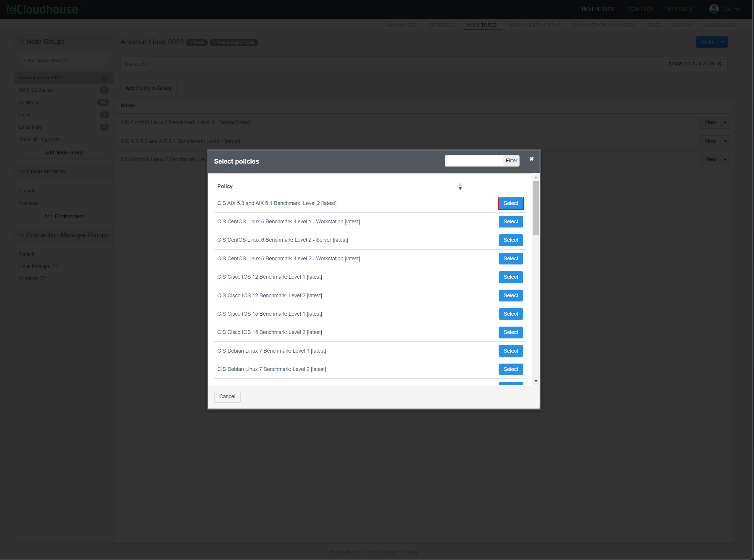Screen dimensions: 754x560
Task: Open the Terms of Service footer link
Action: pos(380,552)
